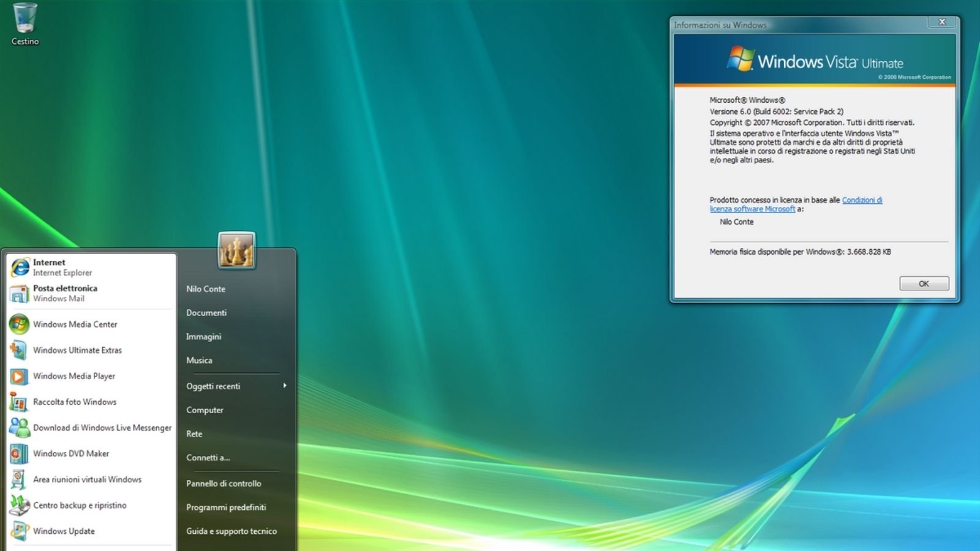This screenshot has width=980, height=551.
Task: Open Windows Ultimate Extras
Action: pos(91,350)
